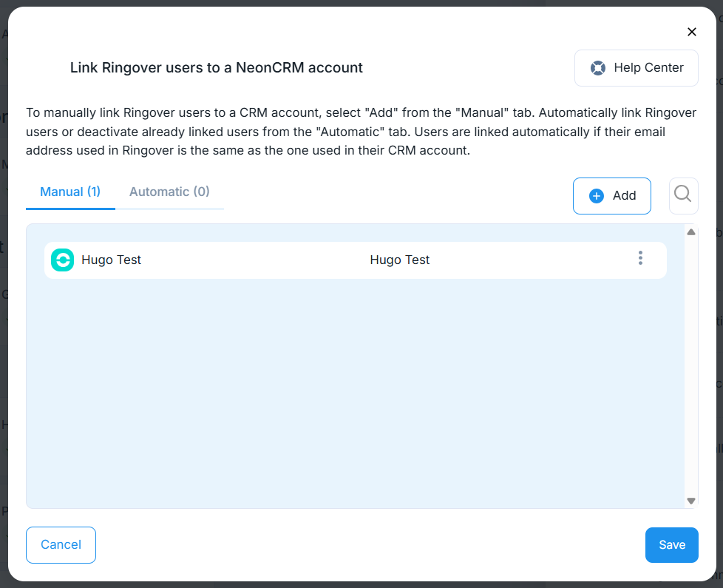Viewport: 723px width, 588px height.
Task: Save the user link settings
Action: [x=671, y=545]
